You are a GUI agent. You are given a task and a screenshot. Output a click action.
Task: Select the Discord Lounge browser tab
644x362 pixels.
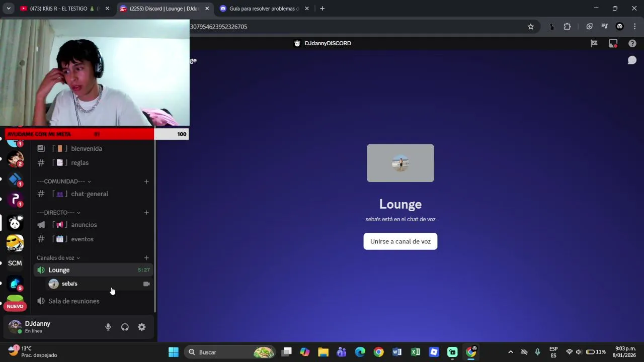[164, 9]
